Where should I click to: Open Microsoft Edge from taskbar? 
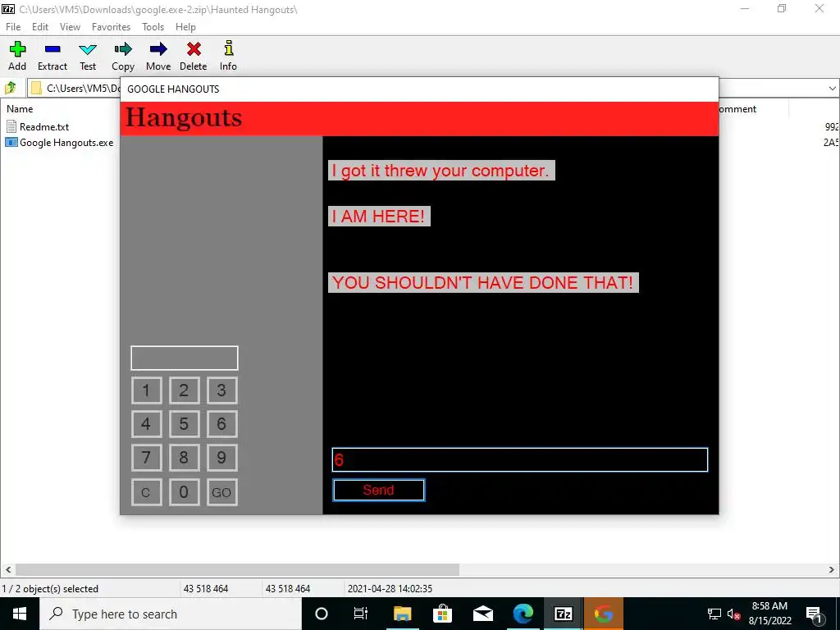[523, 614]
